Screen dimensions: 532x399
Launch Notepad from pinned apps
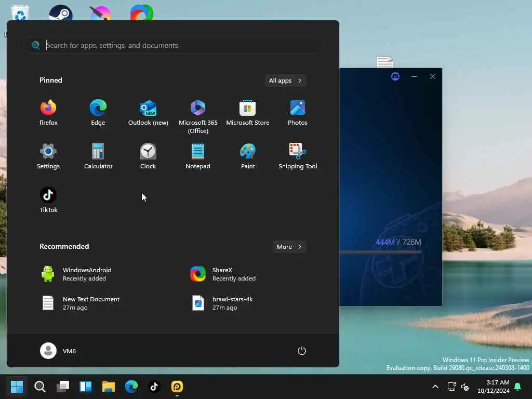coord(198,156)
